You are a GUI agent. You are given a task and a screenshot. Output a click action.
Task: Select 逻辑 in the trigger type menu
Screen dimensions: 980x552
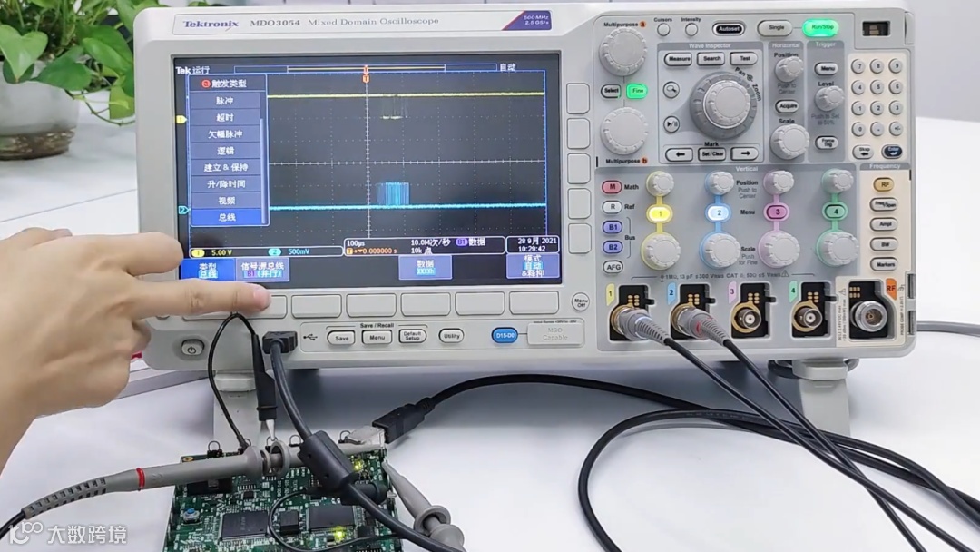pos(226,151)
